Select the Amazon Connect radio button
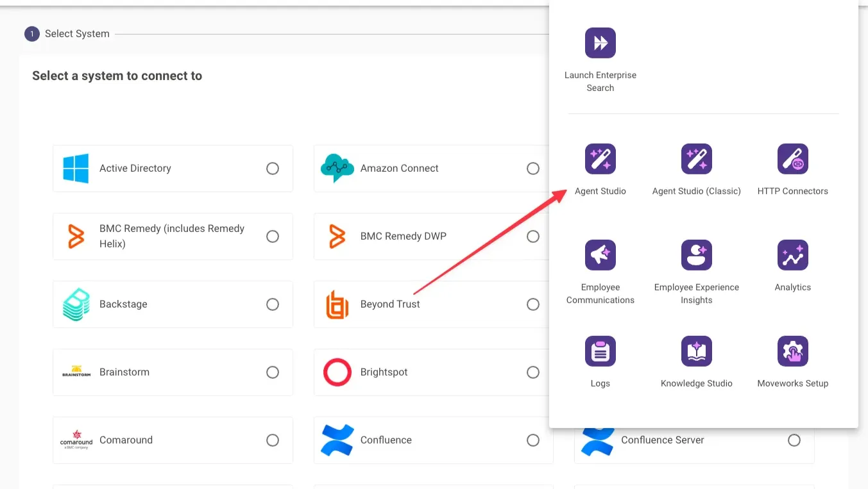Viewport: 868px width, 489px height. tap(533, 169)
